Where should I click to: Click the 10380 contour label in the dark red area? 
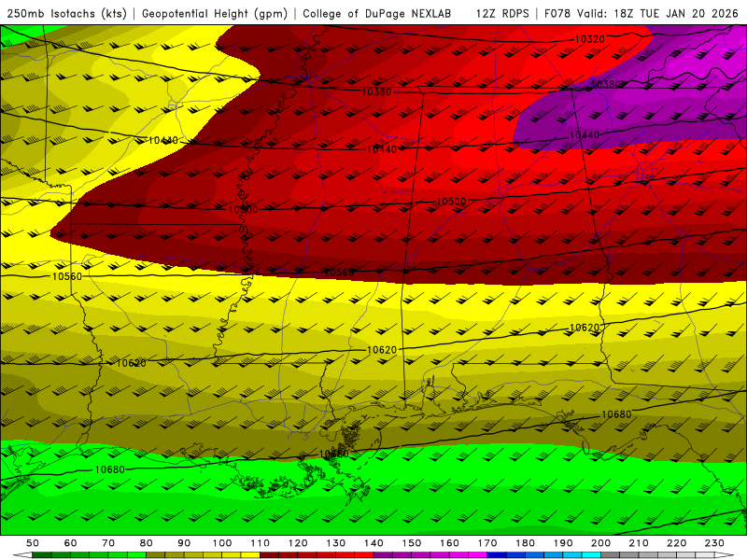[x=376, y=91]
